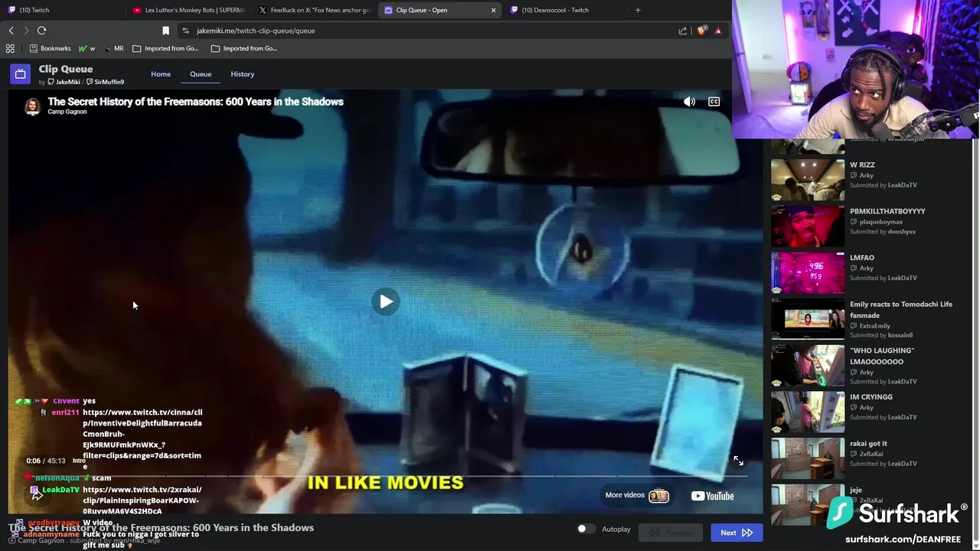Screen dimensions: 980x551
Task: Click 'Submitted by dooshyxx' text
Action: [x=883, y=232]
